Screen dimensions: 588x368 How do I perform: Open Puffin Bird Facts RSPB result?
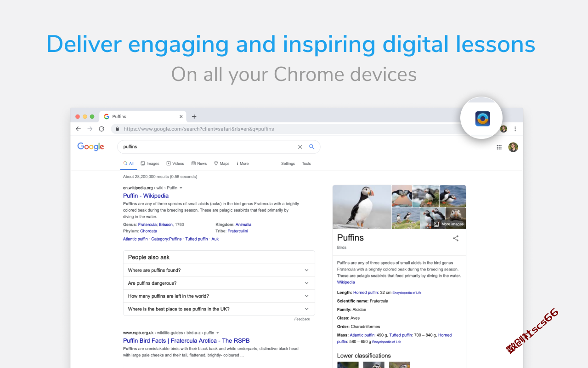tap(186, 341)
